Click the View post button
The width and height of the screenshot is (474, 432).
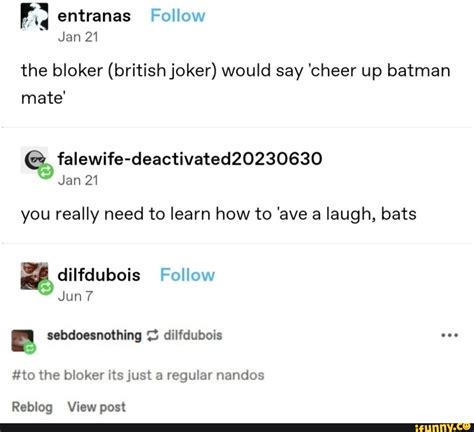pyautogui.click(x=97, y=407)
